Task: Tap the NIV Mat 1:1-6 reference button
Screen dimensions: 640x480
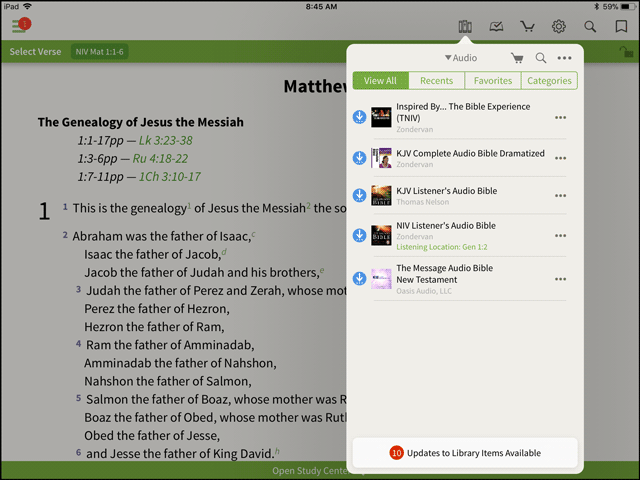Action: [x=100, y=52]
